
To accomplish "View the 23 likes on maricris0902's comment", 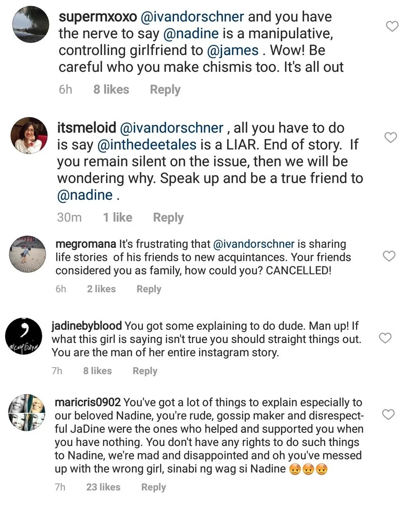I will 103,487.
